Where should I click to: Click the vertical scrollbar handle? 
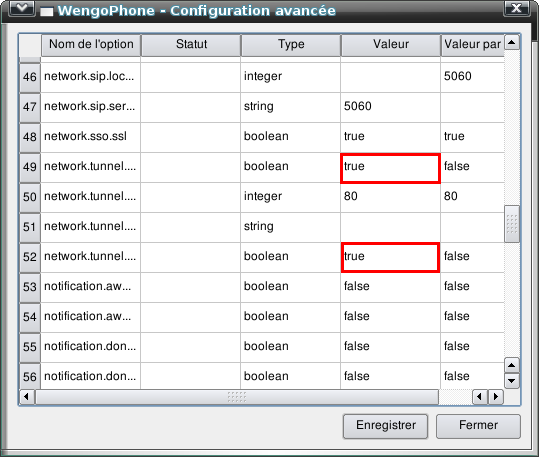tap(512, 224)
